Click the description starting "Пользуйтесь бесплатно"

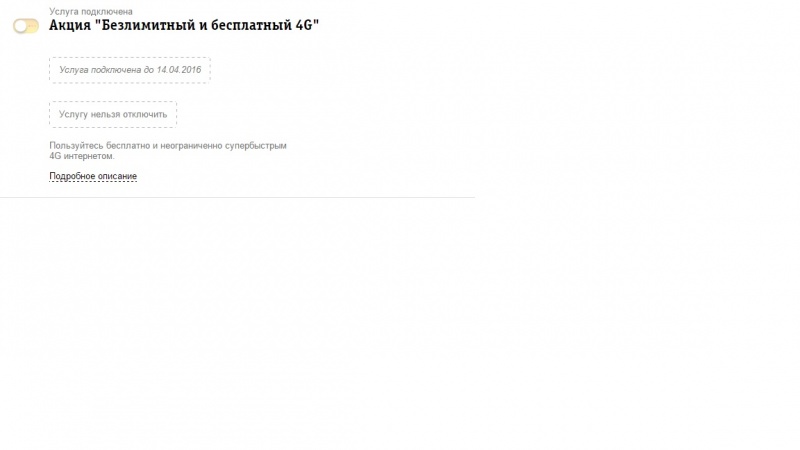point(168,151)
